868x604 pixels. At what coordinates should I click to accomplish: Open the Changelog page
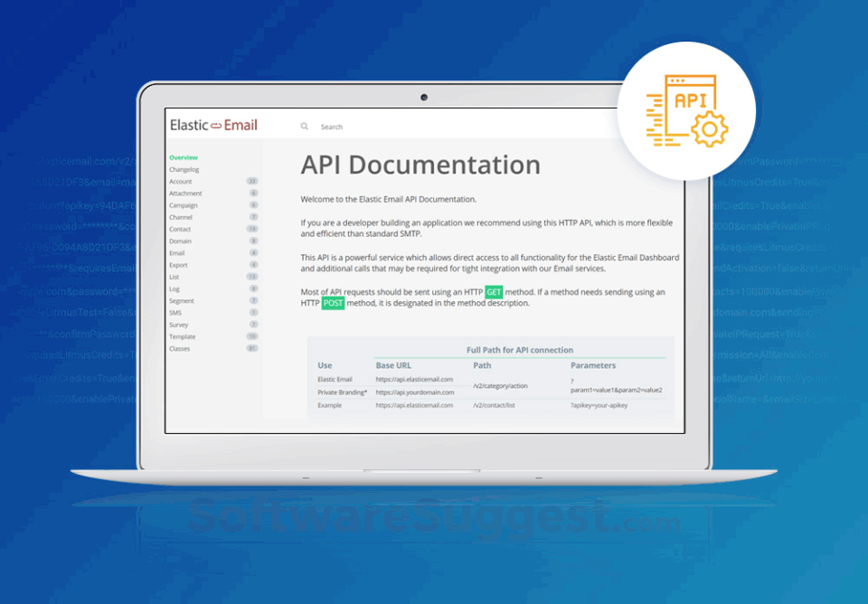[x=183, y=169]
